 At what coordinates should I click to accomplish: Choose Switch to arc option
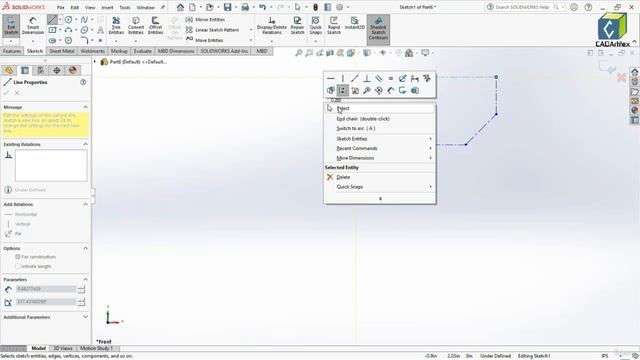(x=380, y=128)
